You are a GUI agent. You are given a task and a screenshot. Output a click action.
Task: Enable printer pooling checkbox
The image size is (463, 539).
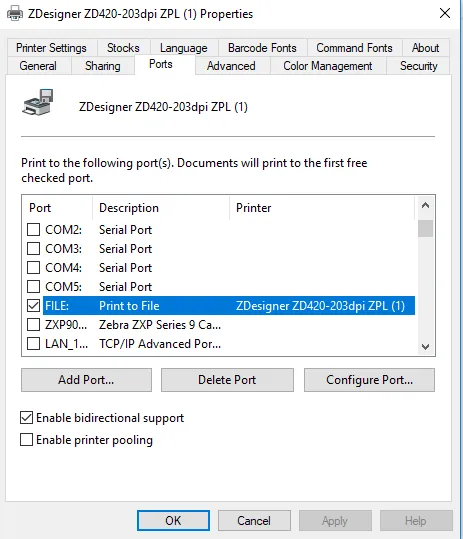(26, 440)
